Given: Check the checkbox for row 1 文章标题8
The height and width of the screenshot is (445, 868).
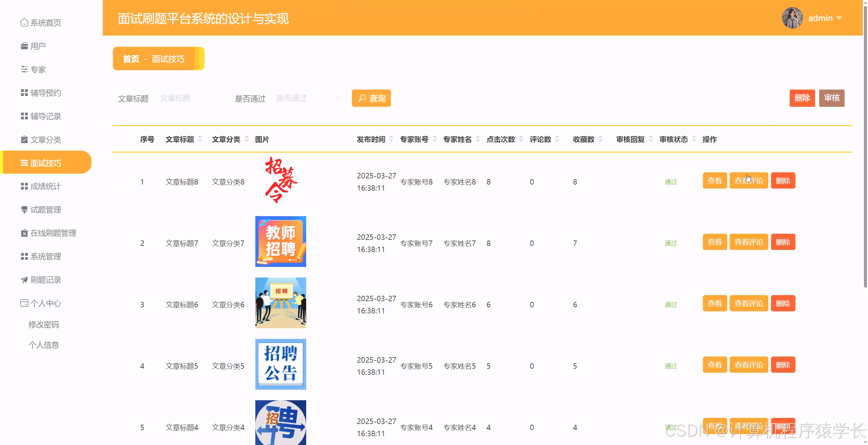Looking at the screenshot, I should point(118,182).
